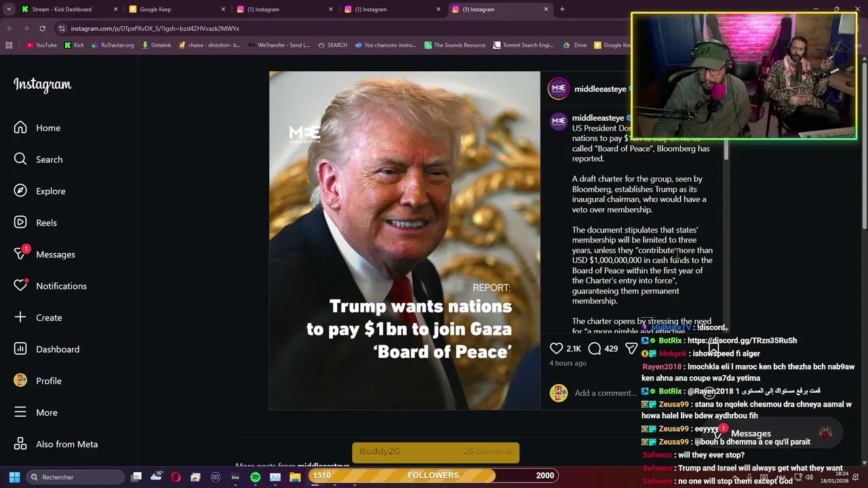Open File Explorer from the taskbar
Viewport: 868px width, 488px height.
tap(295, 477)
